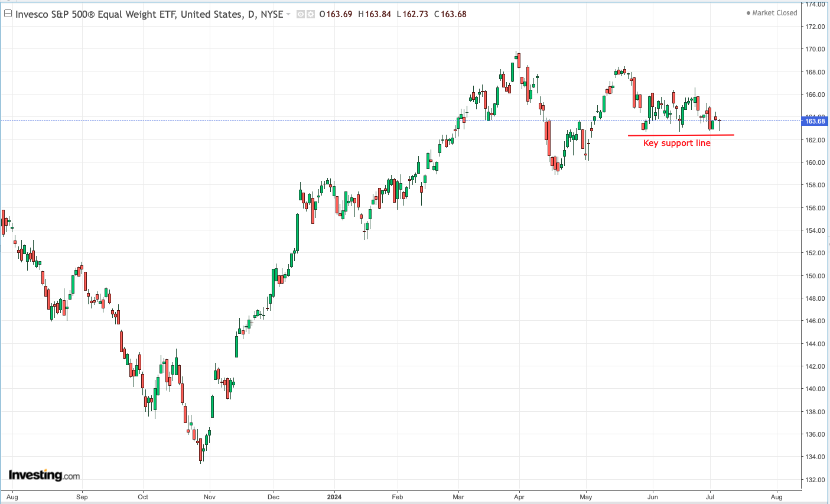Click the Open value 163.69 in the legend
The height and width of the screenshot is (504, 830).
tap(336, 14)
